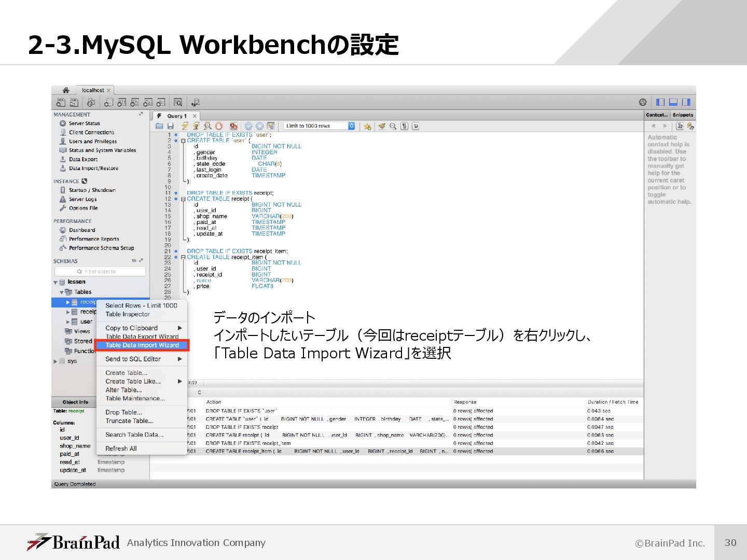Execute query with lightning bolt icon
The width and height of the screenshot is (747, 560).
(185, 126)
